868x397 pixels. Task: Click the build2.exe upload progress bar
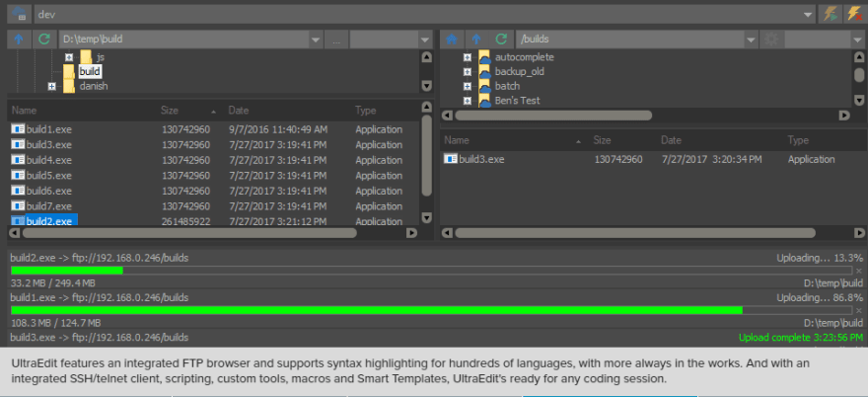tap(432, 271)
